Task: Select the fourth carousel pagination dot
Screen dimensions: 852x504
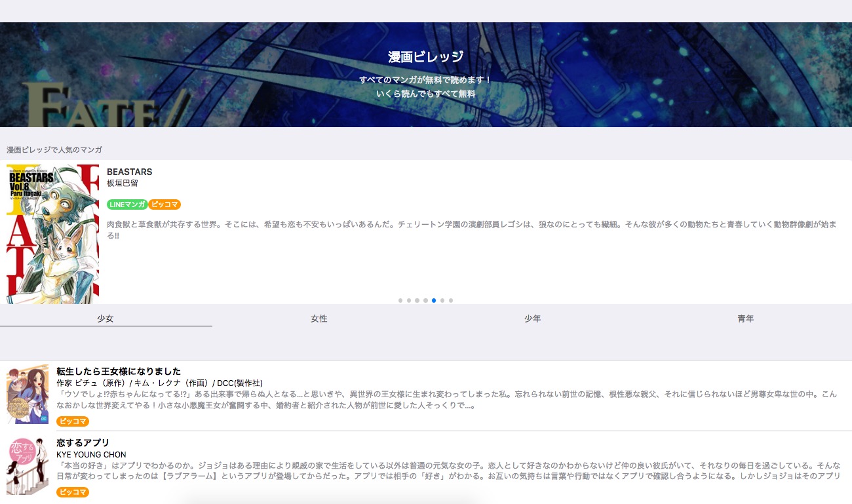Action: click(x=425, y=300)
